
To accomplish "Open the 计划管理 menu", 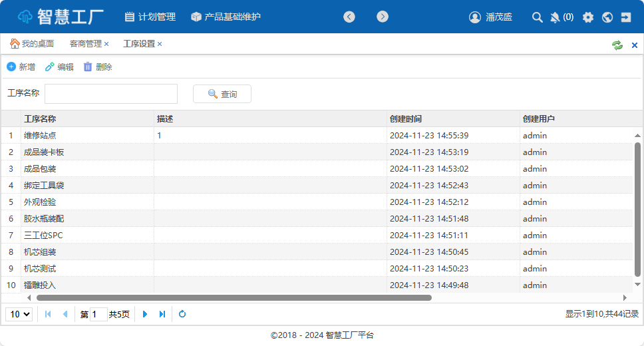I will (x=150, y=17).
